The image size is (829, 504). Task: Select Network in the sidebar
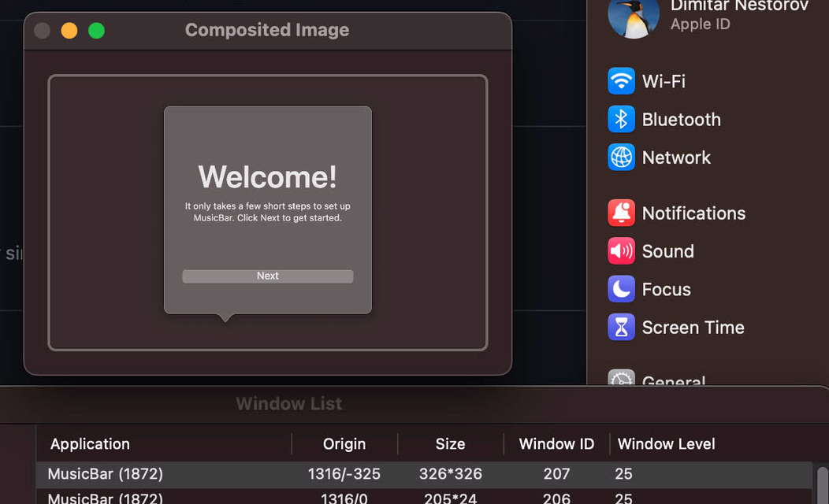click(x=676, y=157)
